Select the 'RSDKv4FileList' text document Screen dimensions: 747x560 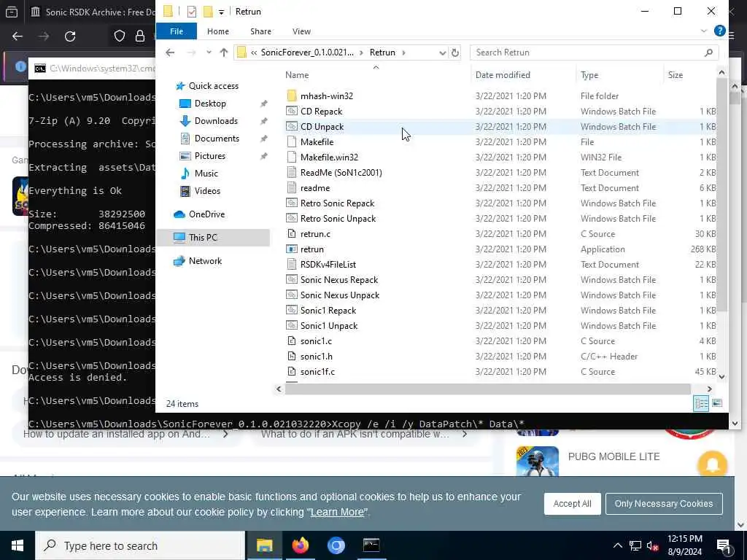pyautogui.click(x=328, y=264)
